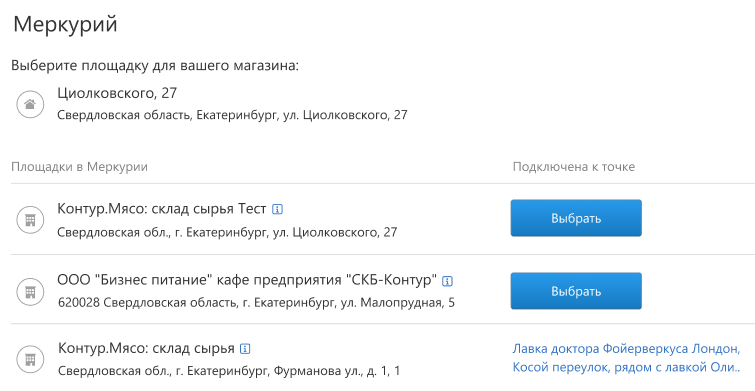Open info icon next to склад сырья Тест

277,209
